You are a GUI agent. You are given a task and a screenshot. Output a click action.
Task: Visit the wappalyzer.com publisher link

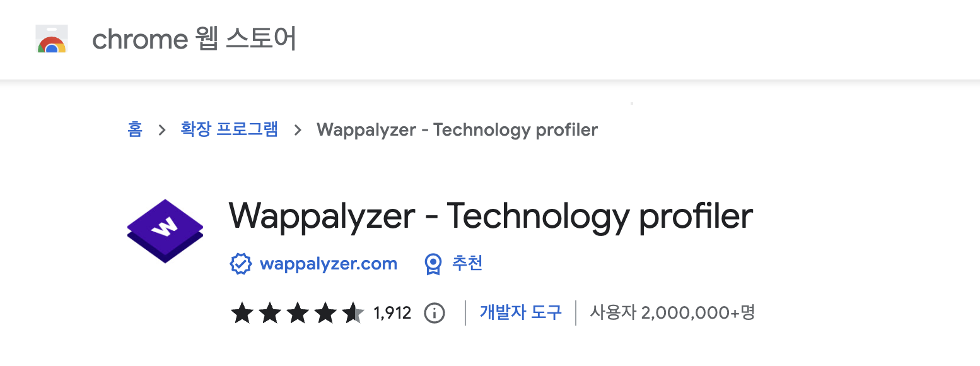pyautogui.click(x=329, y=264)
